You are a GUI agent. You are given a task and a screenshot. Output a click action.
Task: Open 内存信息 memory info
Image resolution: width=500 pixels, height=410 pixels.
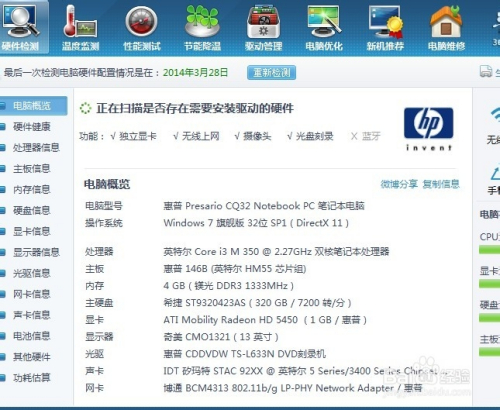point(32,190)
